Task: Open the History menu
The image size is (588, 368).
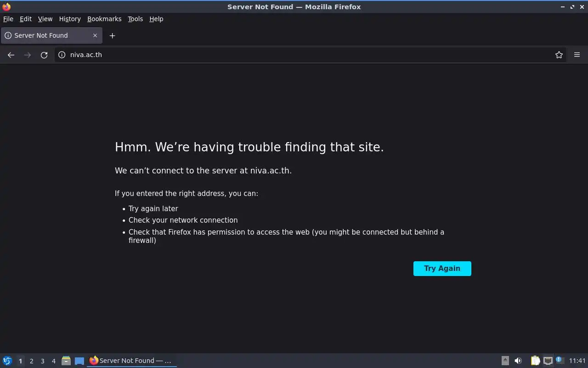Action: (70, 19)
